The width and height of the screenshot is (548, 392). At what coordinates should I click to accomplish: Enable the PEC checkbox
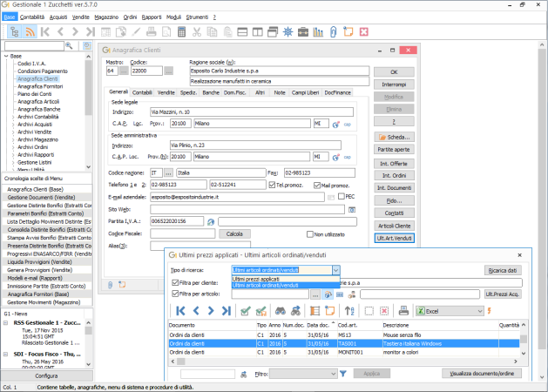pyautogui.click(x=342, y=196)
